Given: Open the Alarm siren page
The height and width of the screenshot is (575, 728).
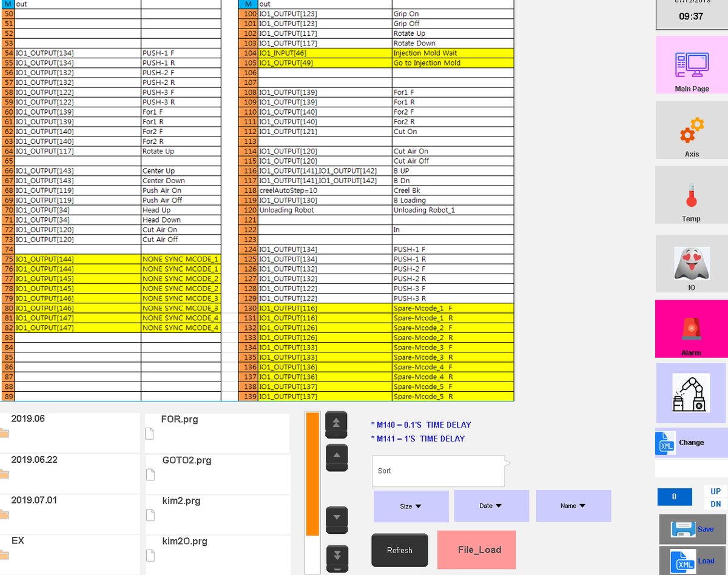Looking at the screenshot, I should click(x=692, y=329).
